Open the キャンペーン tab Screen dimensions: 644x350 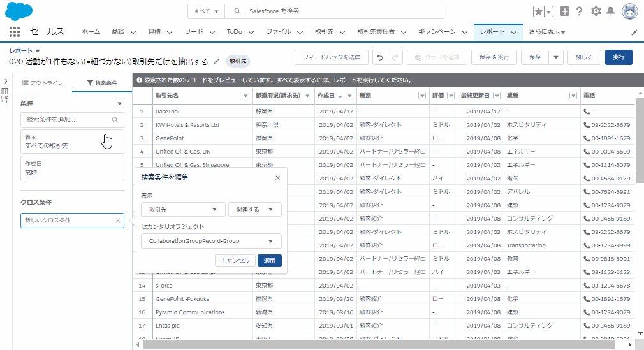[437, 32]
